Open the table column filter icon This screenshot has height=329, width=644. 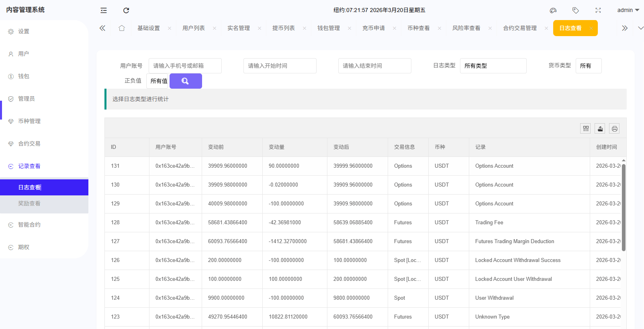[586, 128]
